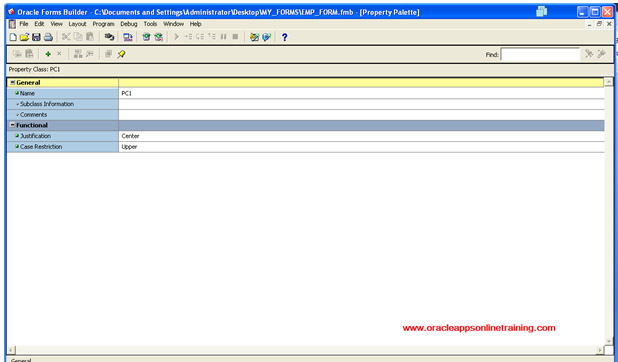
Task: Select the Name property row
Action: 305,93
